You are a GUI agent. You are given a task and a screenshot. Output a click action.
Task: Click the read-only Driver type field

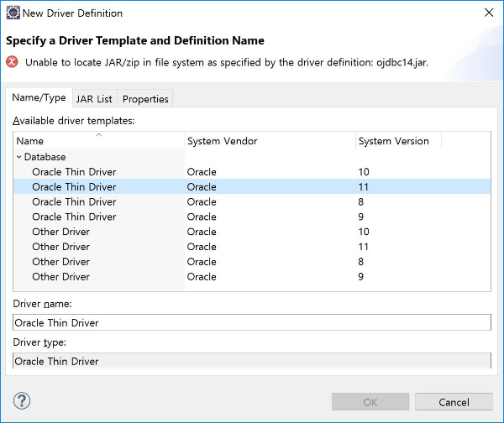click(252, 360)
